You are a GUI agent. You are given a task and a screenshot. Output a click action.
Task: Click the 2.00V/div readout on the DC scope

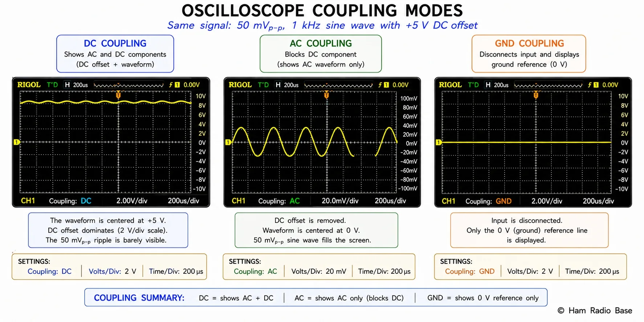132,201
